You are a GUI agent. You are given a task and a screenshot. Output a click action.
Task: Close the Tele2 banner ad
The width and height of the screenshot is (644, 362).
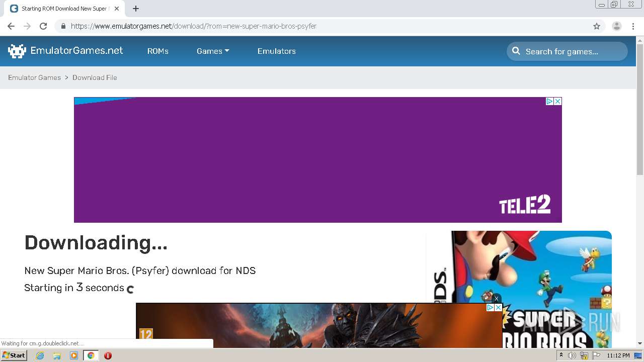tap(557, 101)
